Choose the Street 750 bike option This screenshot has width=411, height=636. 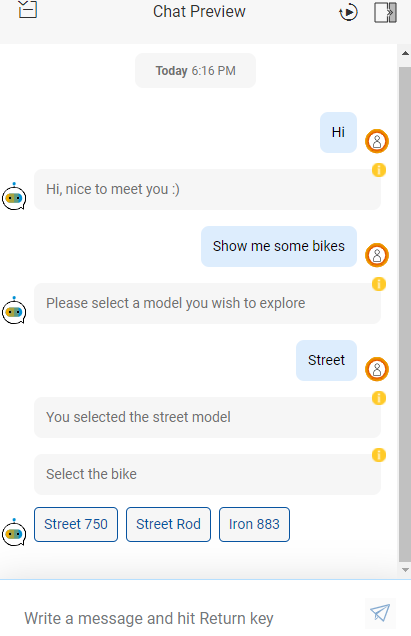coord(76,524)
